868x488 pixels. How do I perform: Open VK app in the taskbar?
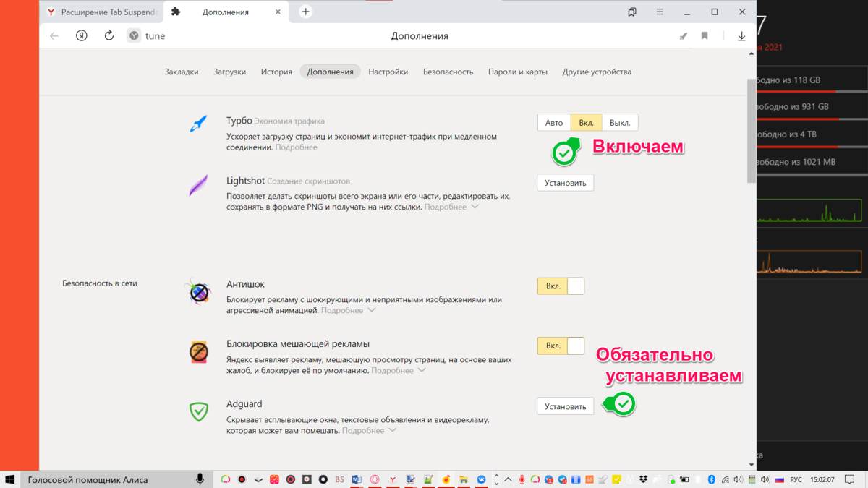481,479
